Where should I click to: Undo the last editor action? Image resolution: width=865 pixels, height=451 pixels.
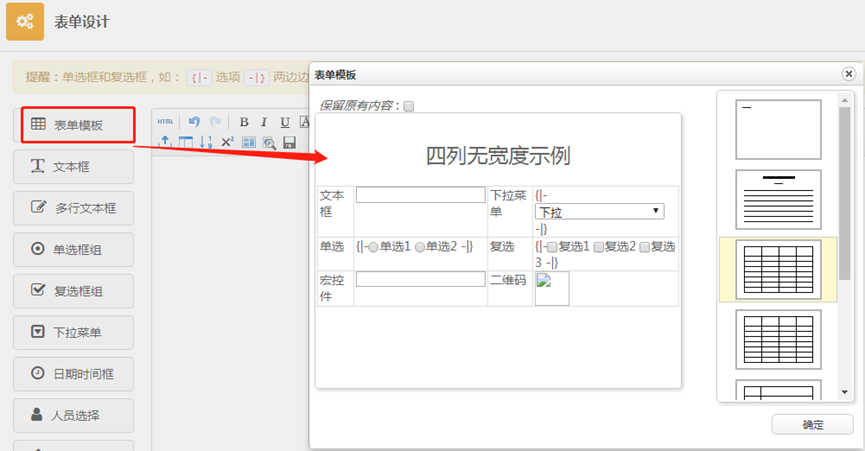194,122
